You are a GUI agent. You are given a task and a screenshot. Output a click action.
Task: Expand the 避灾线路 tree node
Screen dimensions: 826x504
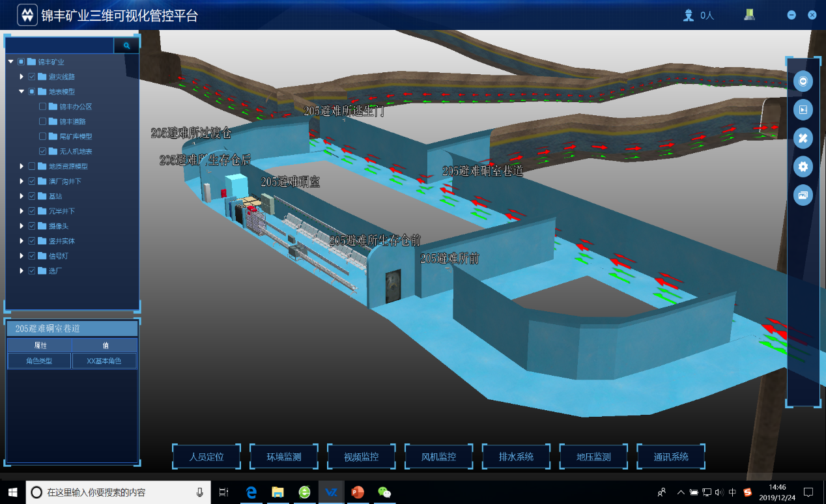pyautogui.click(x=21, y=77)
